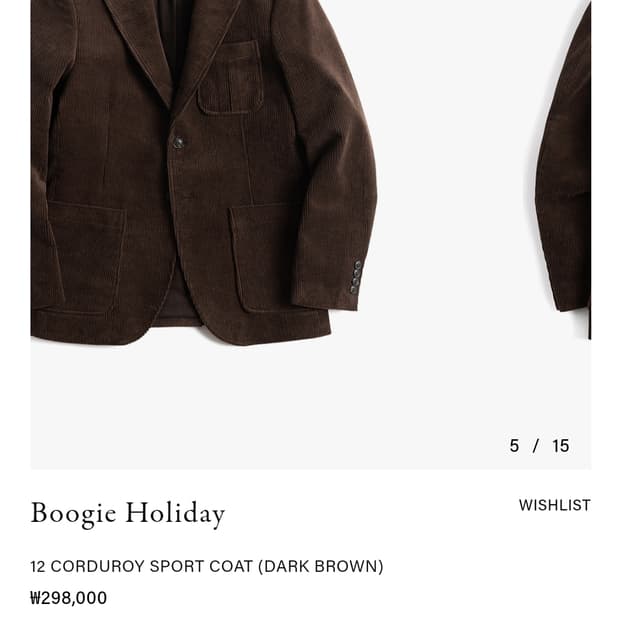Tap the sleeve cuff buttons
620x620 pixels.
(x=355, y=277)
